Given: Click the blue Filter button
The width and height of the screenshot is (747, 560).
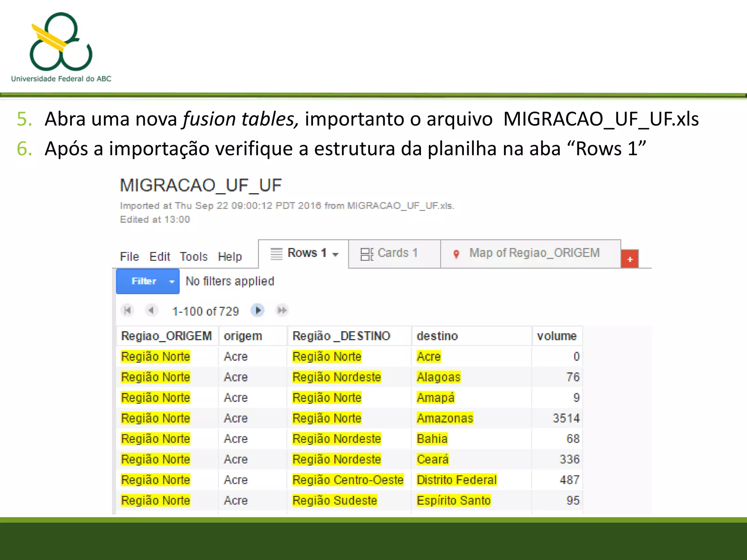Looking at the screenshot, I should (148, 281).
